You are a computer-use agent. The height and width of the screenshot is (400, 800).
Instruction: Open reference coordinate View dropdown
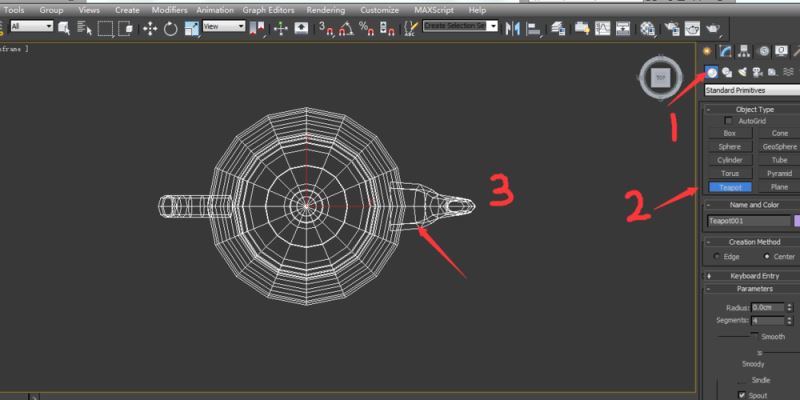(223, 26)
